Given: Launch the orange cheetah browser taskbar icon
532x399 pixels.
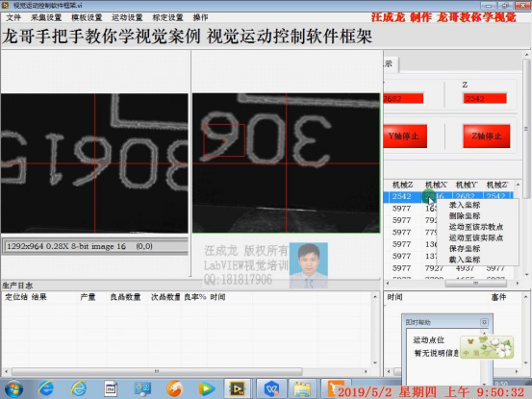Looking at the screenshot, I should click(175, 388).
